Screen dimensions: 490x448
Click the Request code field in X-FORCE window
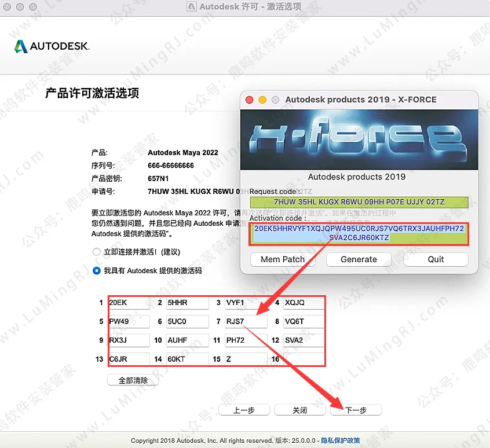(359, 202)
